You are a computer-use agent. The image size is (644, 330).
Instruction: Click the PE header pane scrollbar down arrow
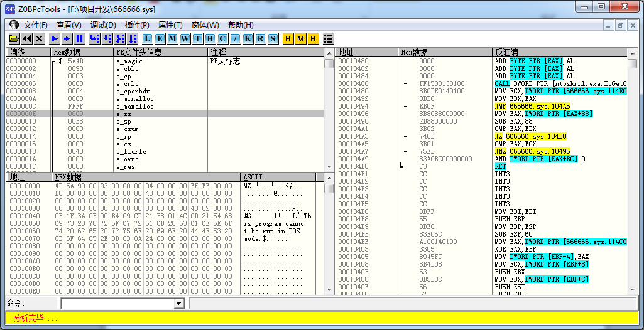point(329,167)
